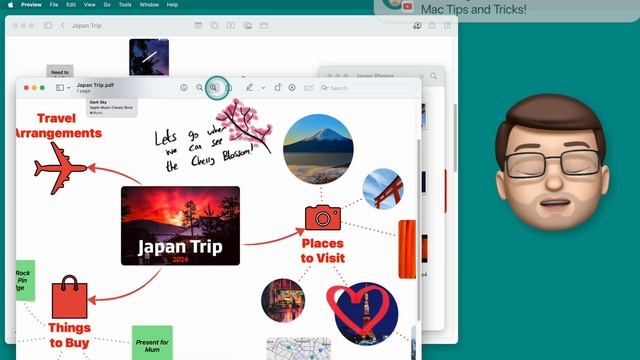The width and height of the screenshot is (640, 360).
Task: Open the Edit menu
Action: pos(71,5)
